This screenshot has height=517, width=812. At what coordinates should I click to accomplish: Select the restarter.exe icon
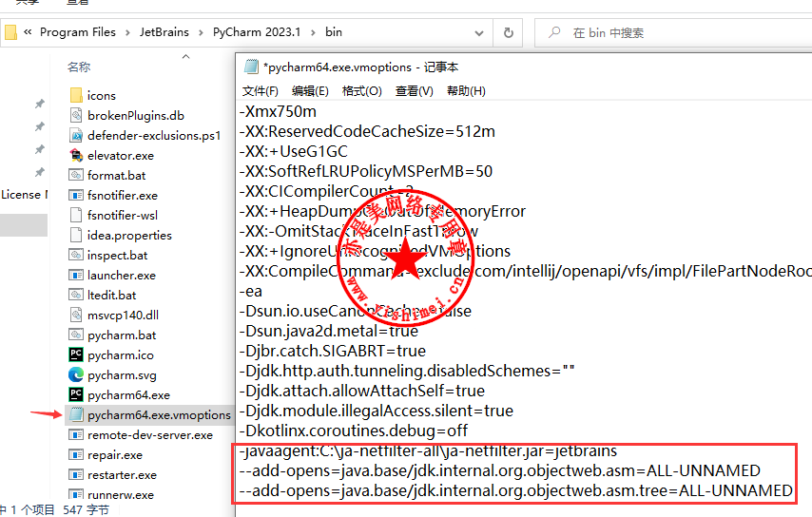(x=76, y=474)
